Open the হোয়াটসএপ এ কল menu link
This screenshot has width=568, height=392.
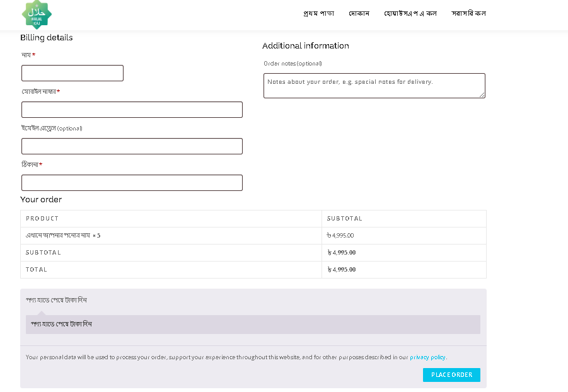click(410, 13)
